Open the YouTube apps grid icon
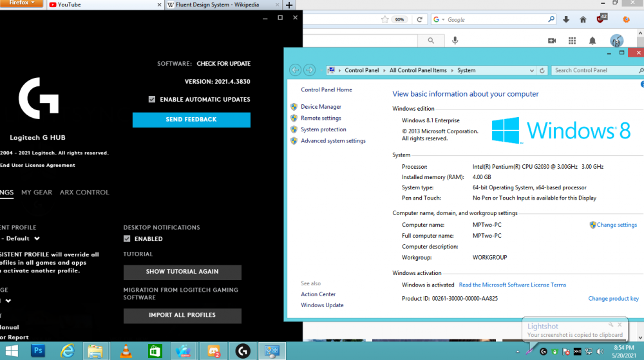This screenshot has width=644, height=360. 572,41
